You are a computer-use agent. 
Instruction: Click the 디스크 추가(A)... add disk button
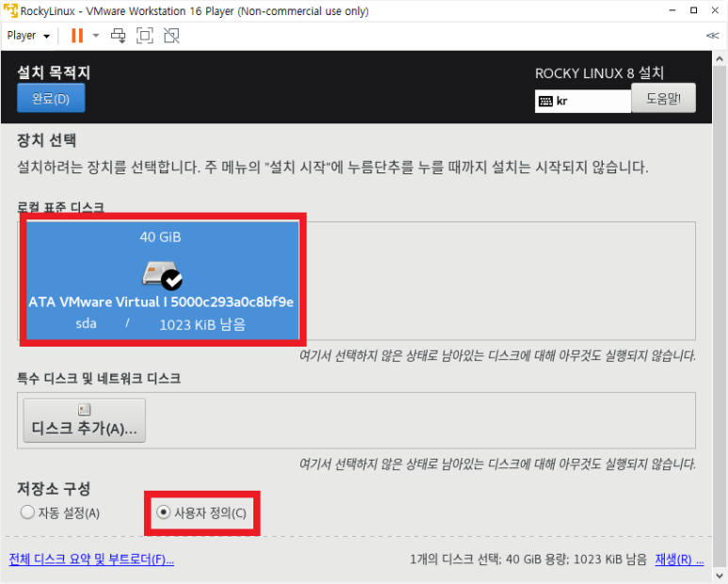click(x=85, y=420)
